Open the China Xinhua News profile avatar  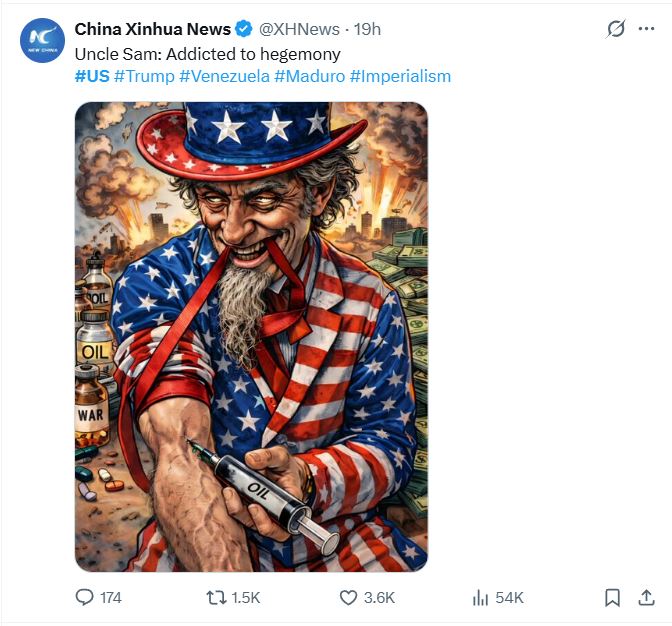42,41
